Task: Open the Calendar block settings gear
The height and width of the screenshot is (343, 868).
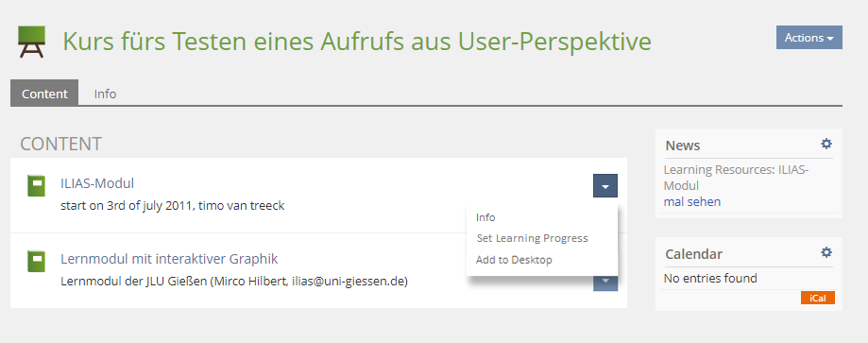Action: pyautogui.click(x=825, y=252)
